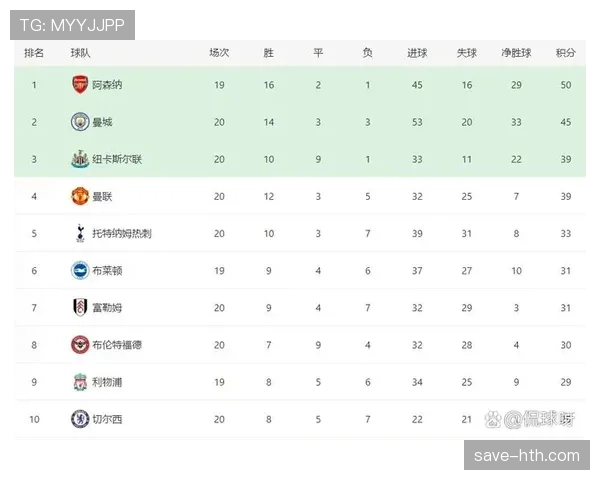This screenshot has height=480, width=600.
Task: Open the 阿森纳 team name link
Action: click(x=107, y=85)
